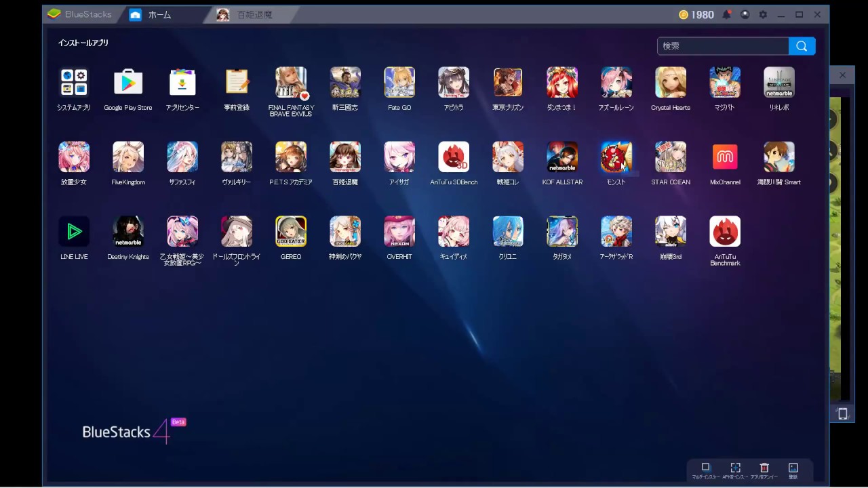Launch the サファスフィ game
This screenshot has width=868, height=488.
pyautogui.click(x=182, y=157)
